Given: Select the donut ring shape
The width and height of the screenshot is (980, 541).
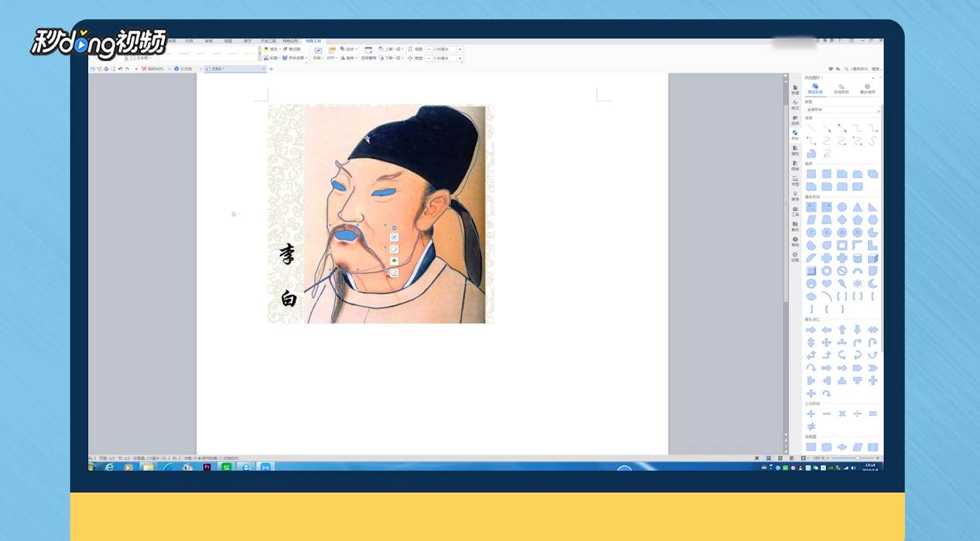Looking at the screenshot, I should 826,270.
